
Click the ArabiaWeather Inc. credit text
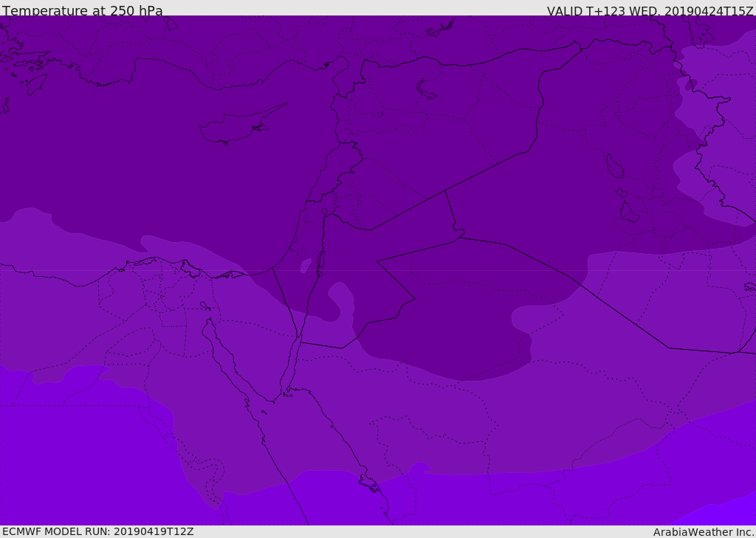(x=703, y=532)
